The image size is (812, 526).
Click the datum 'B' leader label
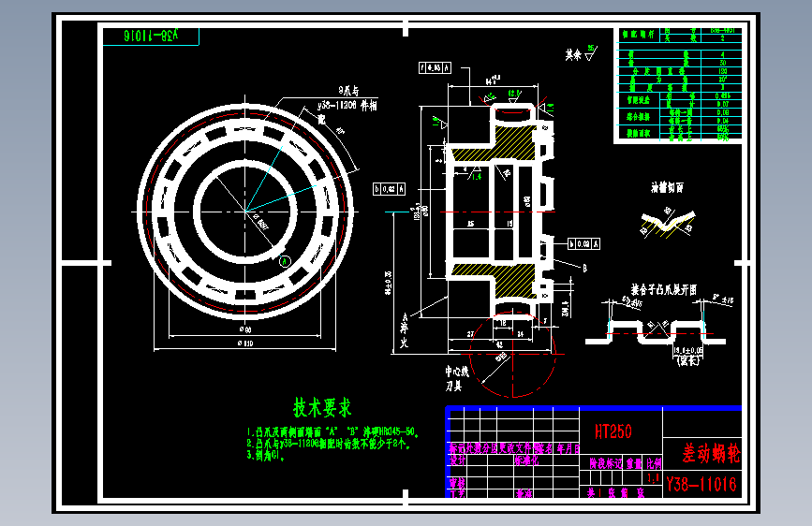[x=584, y=268]
